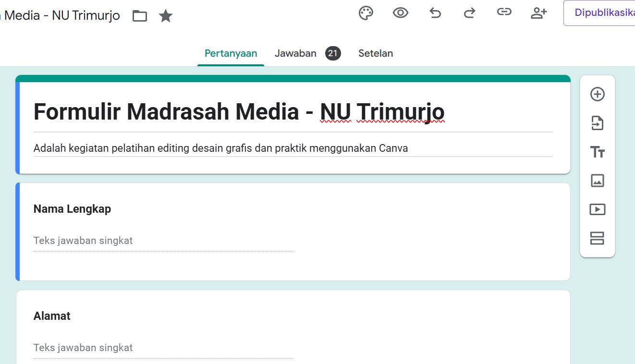Select the Pertanyaan tab
Viewport: 635px width, 364px height.
pyautogui.click(x=231, y=53)
